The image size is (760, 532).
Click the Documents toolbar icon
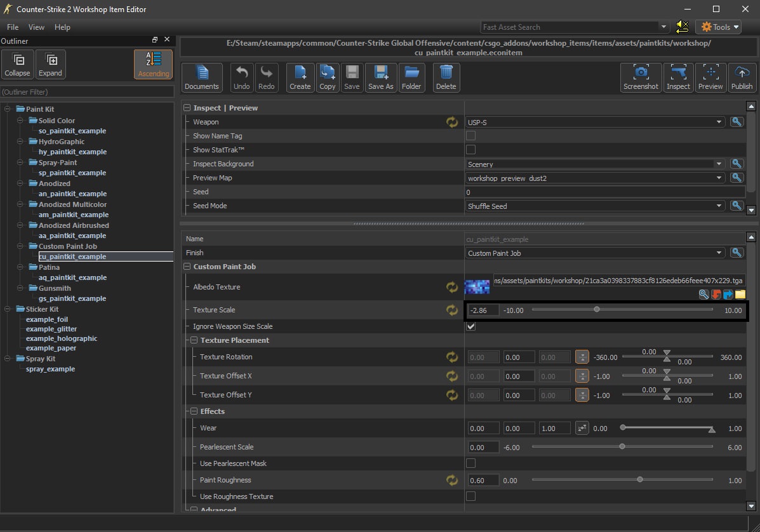click(201, 77)
